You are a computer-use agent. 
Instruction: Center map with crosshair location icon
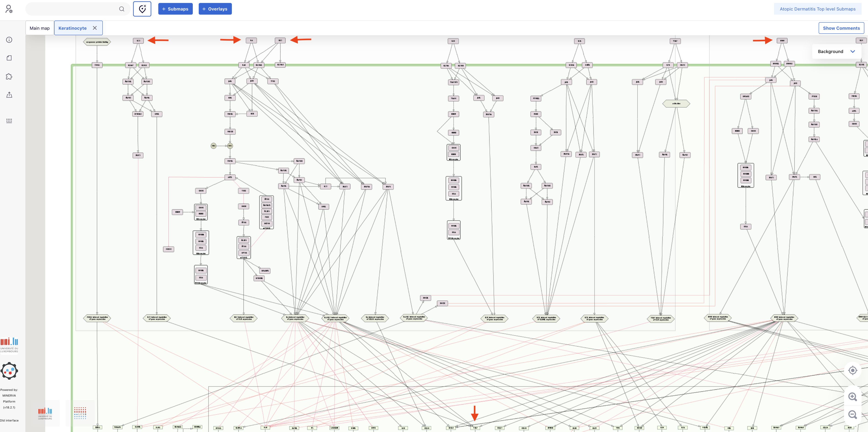click(x=852, y=370)
